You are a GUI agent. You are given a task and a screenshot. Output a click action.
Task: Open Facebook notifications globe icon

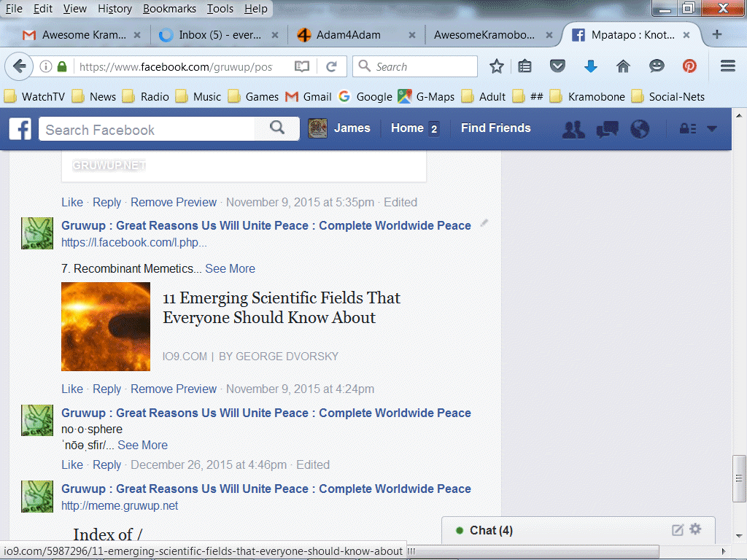point(640,129)
